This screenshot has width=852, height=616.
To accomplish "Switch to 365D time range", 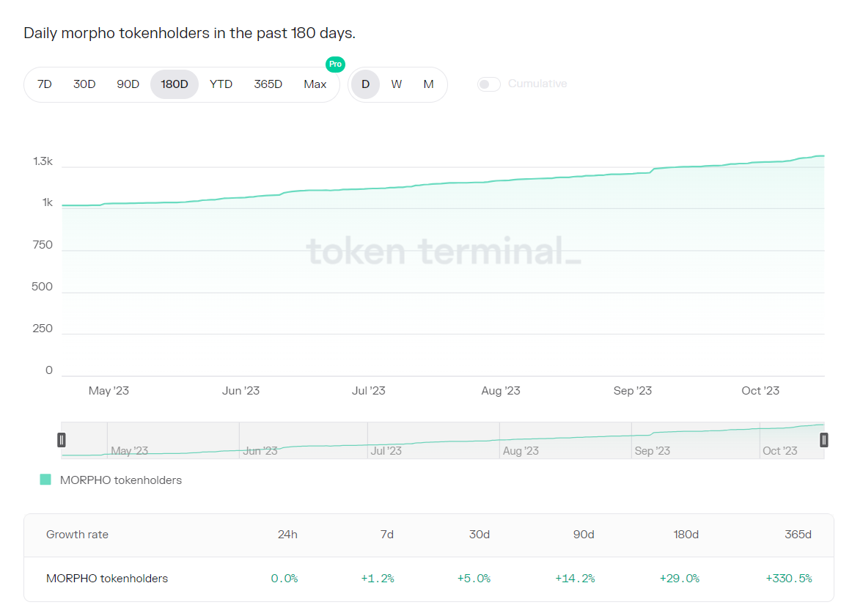I will coord(268,84).
